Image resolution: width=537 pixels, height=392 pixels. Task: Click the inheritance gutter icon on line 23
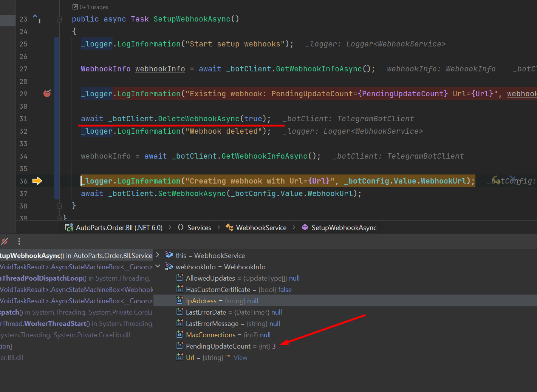coord(37,18)
